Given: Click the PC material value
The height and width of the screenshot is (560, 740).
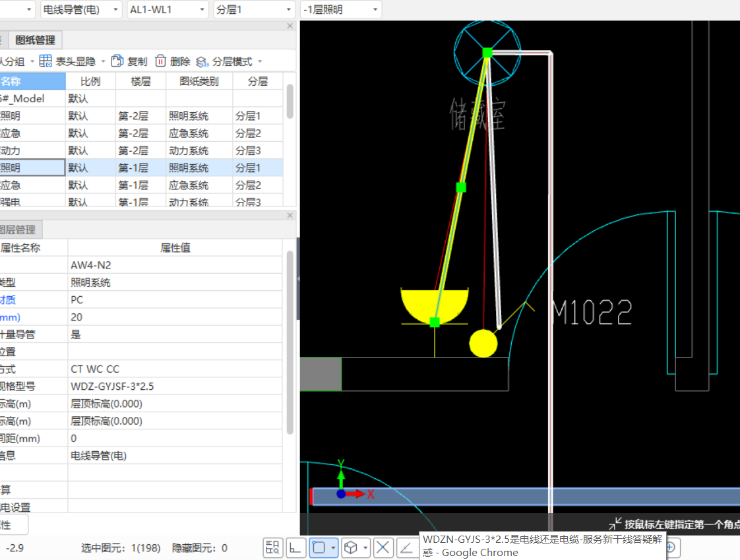Looking at the screenshot, I should pos(175,300).
